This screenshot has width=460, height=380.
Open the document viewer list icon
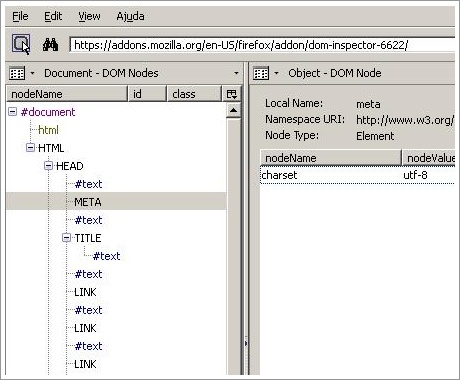[17, 73]
